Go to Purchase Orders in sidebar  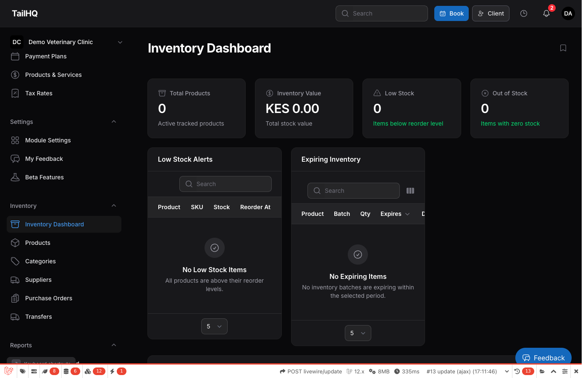tap(49, 298)
